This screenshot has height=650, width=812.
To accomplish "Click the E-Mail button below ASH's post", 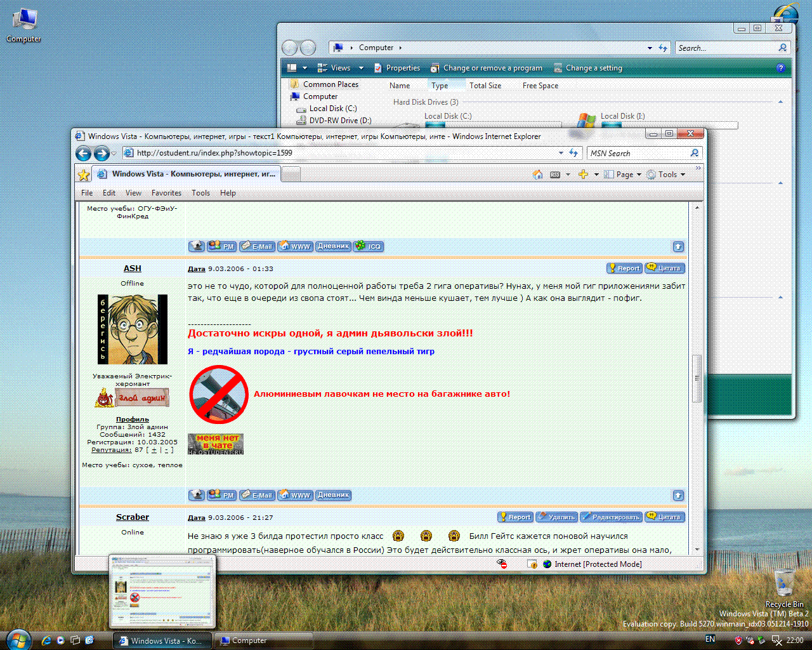I will point(256,495).
